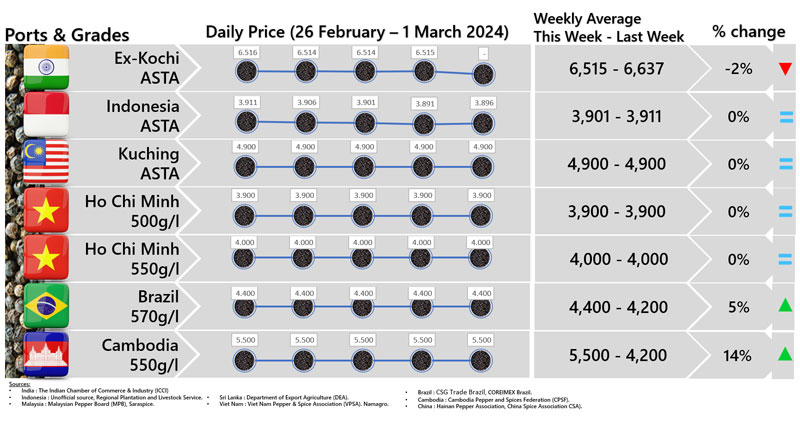Click the Vietnam flag beside Ho Chi Minh 500g/l
The width and height of the screenshot is (800, 423).
(x=47, y=212)
